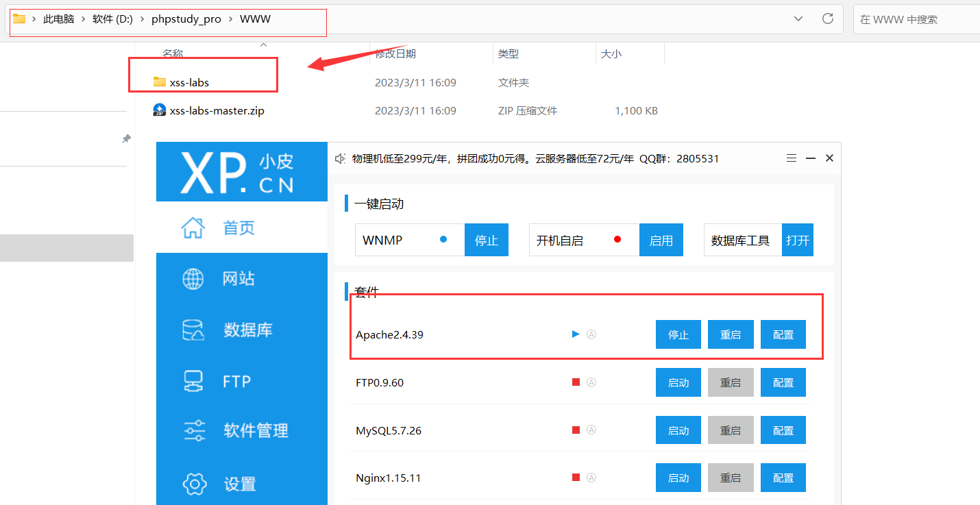Image resolution: width=980 pixels, height=505 pixels.
Task: Toggle the Ⓐ auto-start marker for Nginx1.15.11
Action: [591, 478]
